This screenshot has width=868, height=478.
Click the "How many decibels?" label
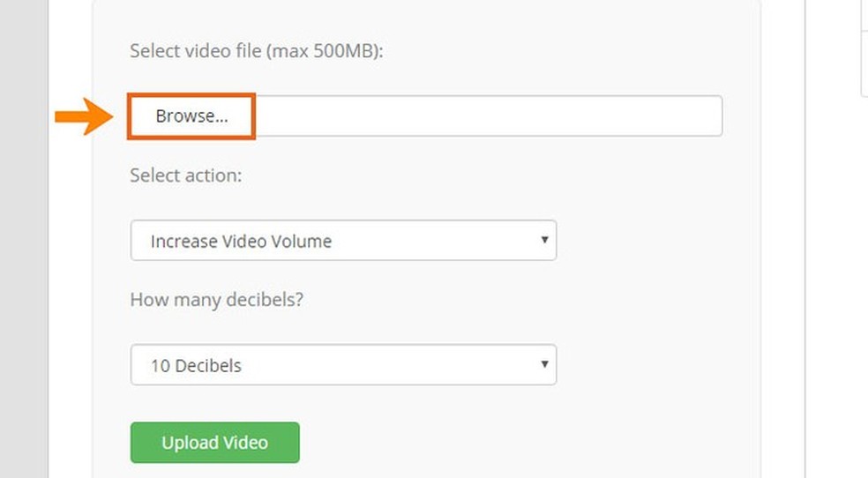click(x=216, y=299)
